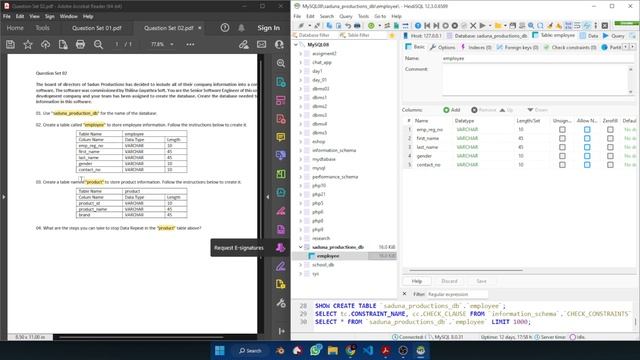Click the Save button in table editor
The height and width of the screenshot is (360, 640).
point(481,281)
